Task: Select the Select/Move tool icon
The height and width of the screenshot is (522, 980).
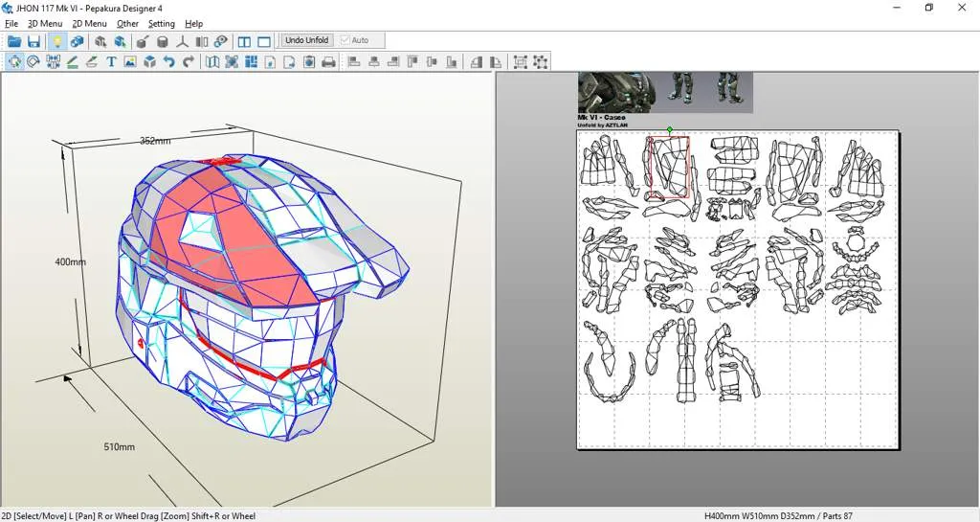Action: [x=14, y=62]
